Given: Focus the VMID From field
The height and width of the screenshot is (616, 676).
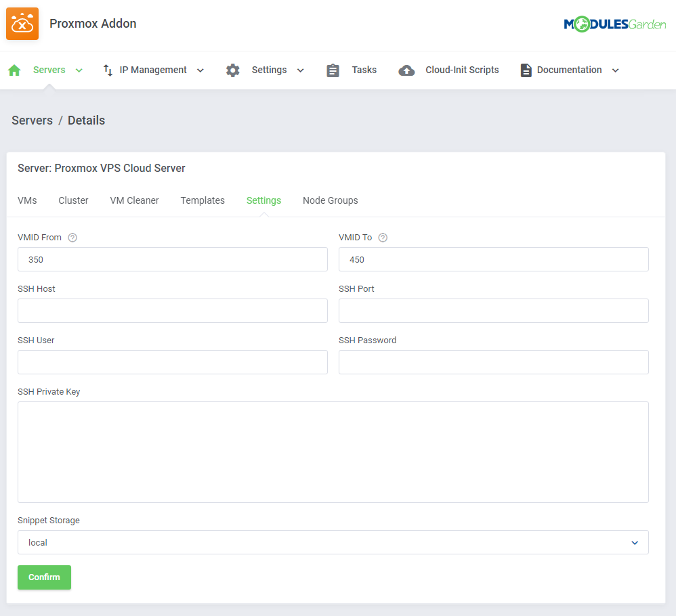Looking at the screenshot, I should (173, 259).
